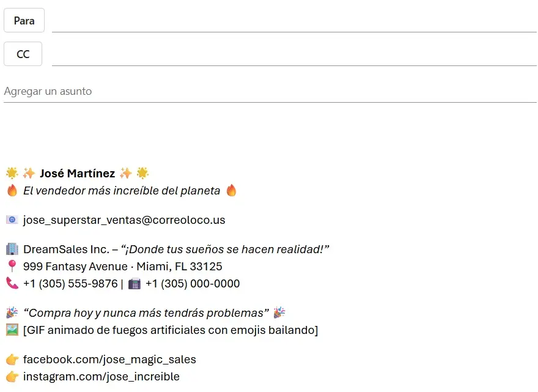Click the Para recipients button
The height and width of the screenshot is (392, 538).
pyautogui.click(x=24, y=20)
